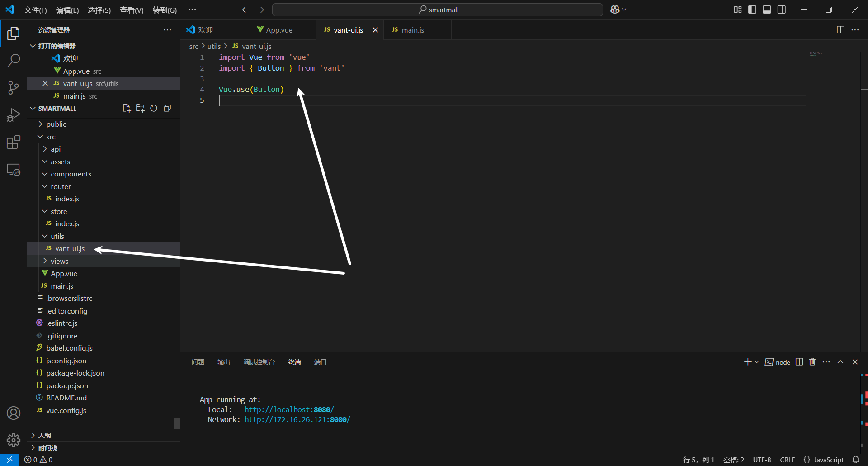Click the smartmall command center search box
Screen dimensions: 868x466
438,10
